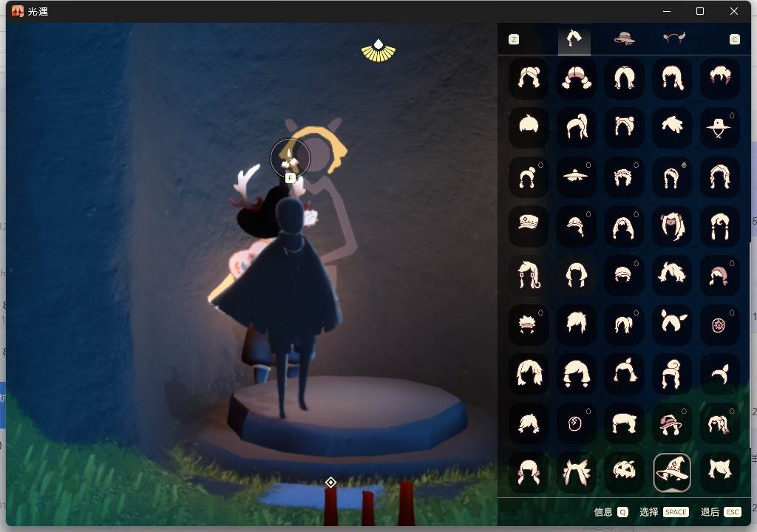Equip the wide-brim hat with chin strap
The width and height of the screenshot is (757, 532).
(719, 127)
